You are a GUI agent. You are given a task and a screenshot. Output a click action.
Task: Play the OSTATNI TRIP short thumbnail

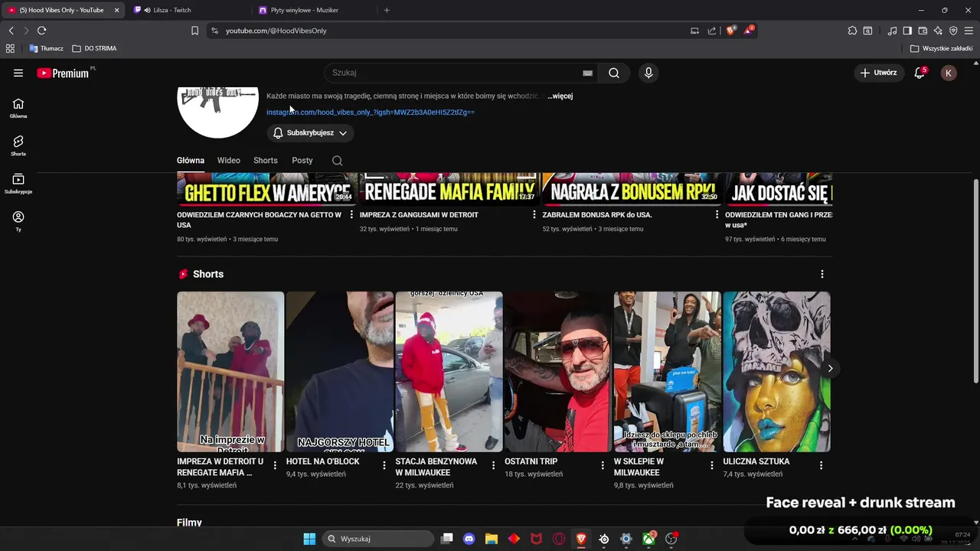point(558,372)
